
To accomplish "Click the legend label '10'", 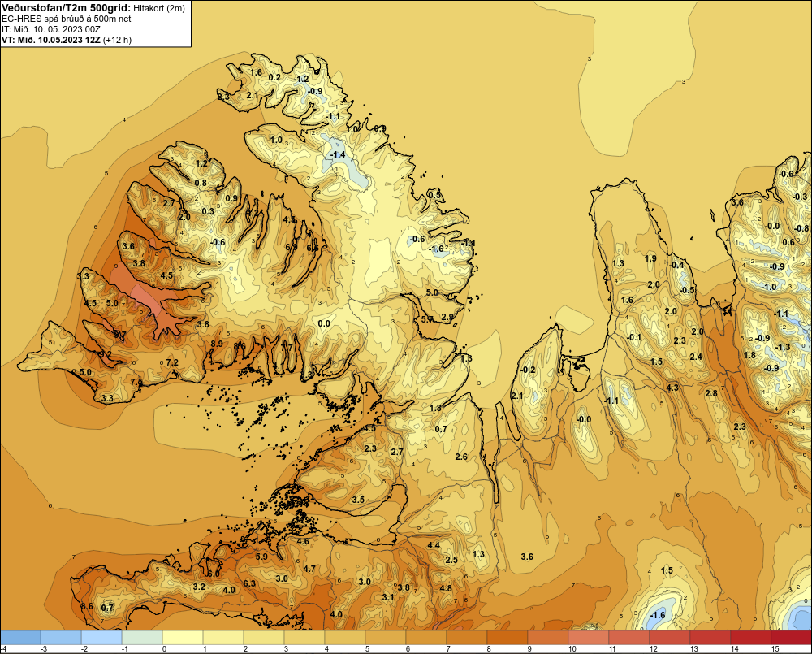I will coord(572,649).
